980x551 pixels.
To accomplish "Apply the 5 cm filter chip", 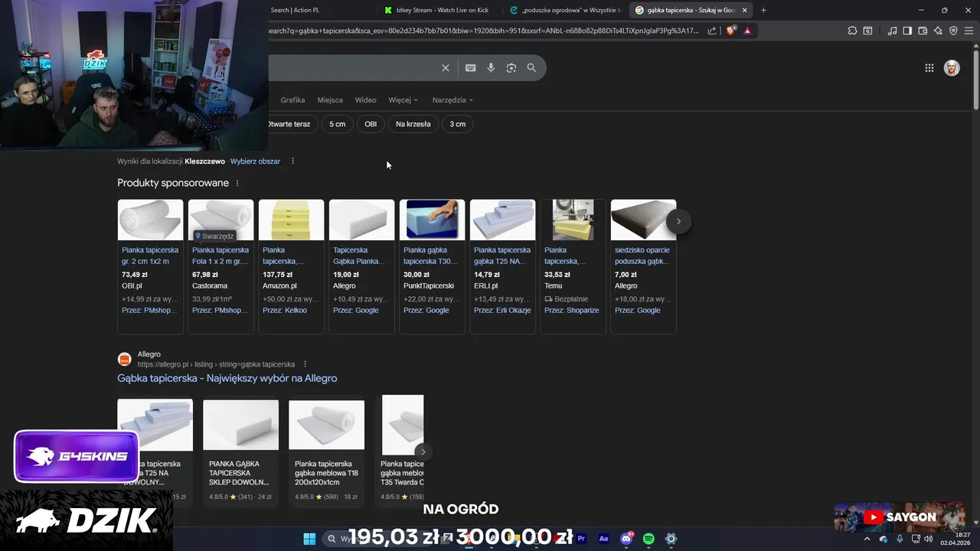I will click(x=338, y=124).
